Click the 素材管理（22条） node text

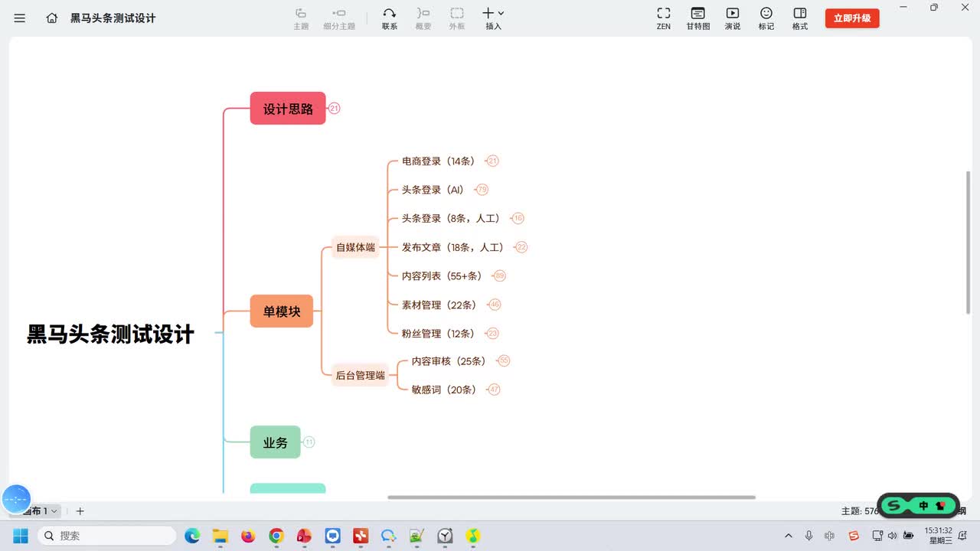pyautogui.click(x=443, y=305)
